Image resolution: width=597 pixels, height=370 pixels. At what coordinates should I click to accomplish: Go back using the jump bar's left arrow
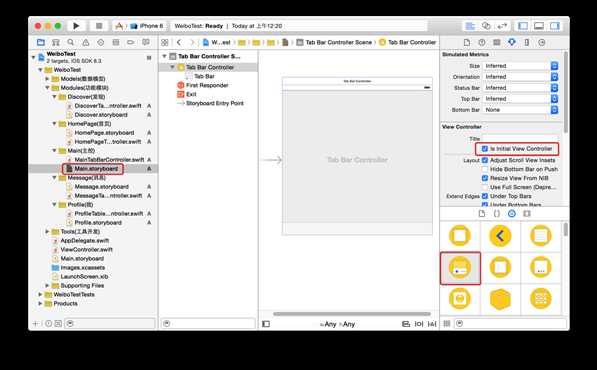[x=179, y=42]
